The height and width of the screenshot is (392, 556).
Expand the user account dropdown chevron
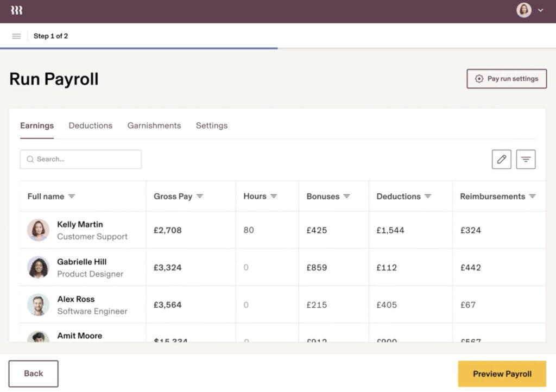(540, 10)
